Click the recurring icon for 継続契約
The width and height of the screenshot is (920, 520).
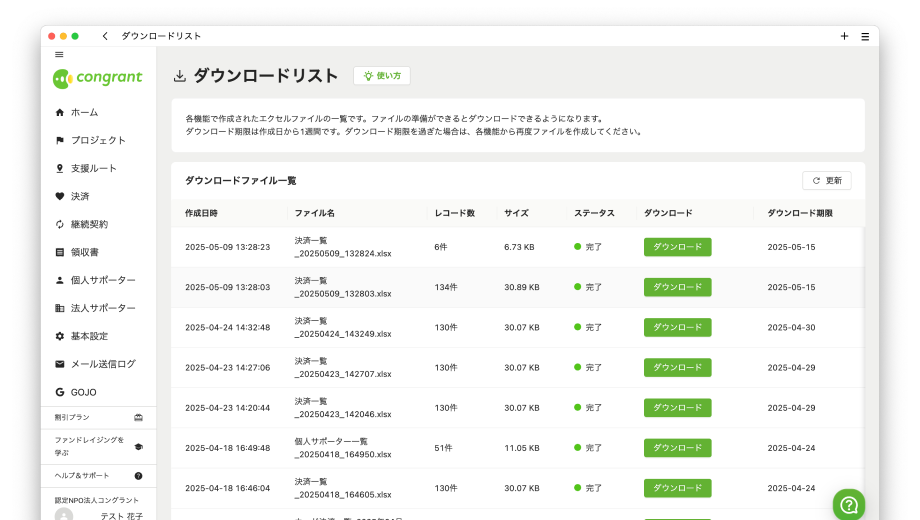59,224
